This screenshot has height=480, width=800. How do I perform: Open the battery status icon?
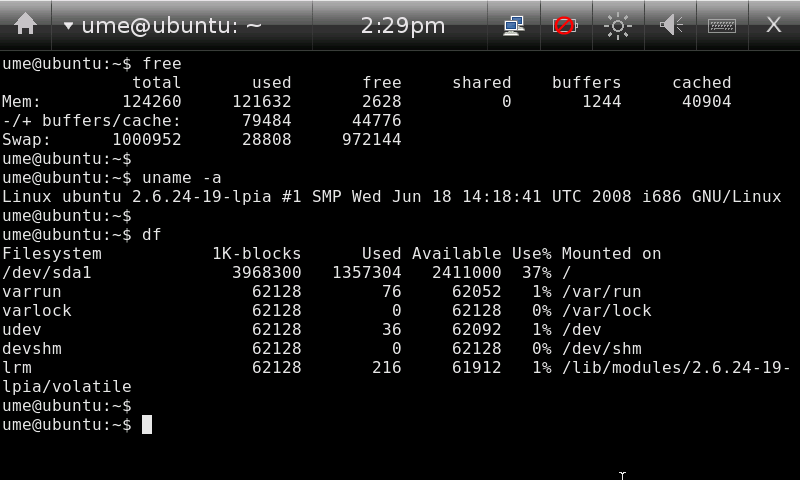coord(565,25)
